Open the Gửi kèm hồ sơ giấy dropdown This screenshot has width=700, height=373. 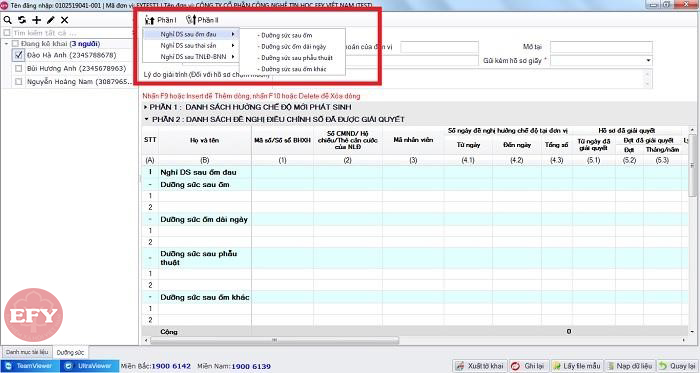(648, 61)
